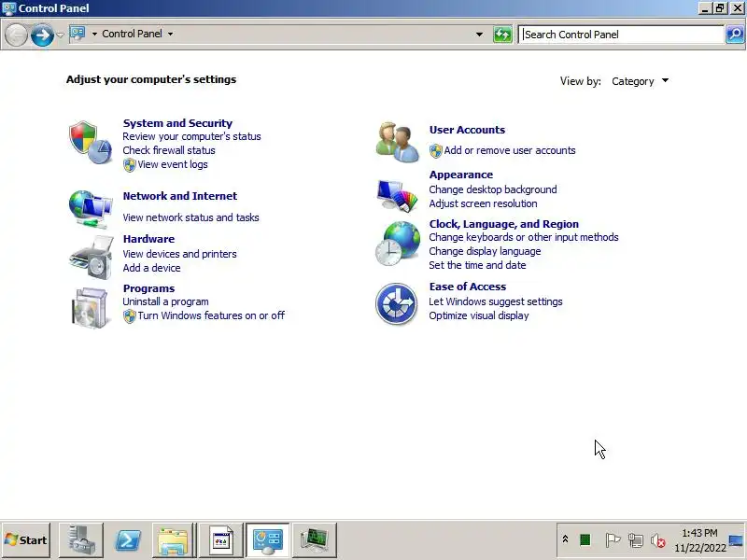Launch PowerShell from the taskbar
The height and width of the screenshot is (560, 747).
128,540
